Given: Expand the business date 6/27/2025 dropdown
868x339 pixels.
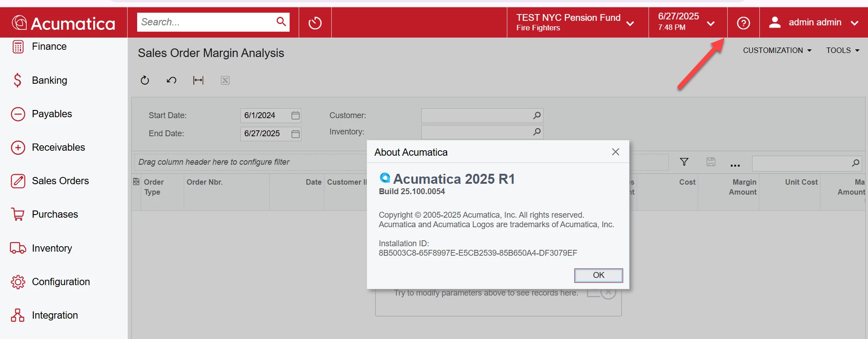Looking at the screenshot, I should click(711, 24).
